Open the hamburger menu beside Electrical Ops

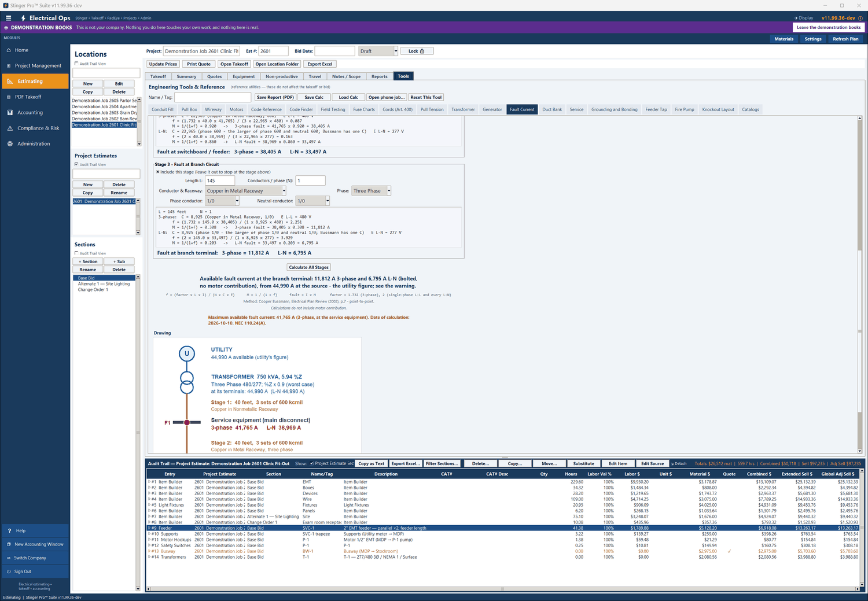click(8, 18)
